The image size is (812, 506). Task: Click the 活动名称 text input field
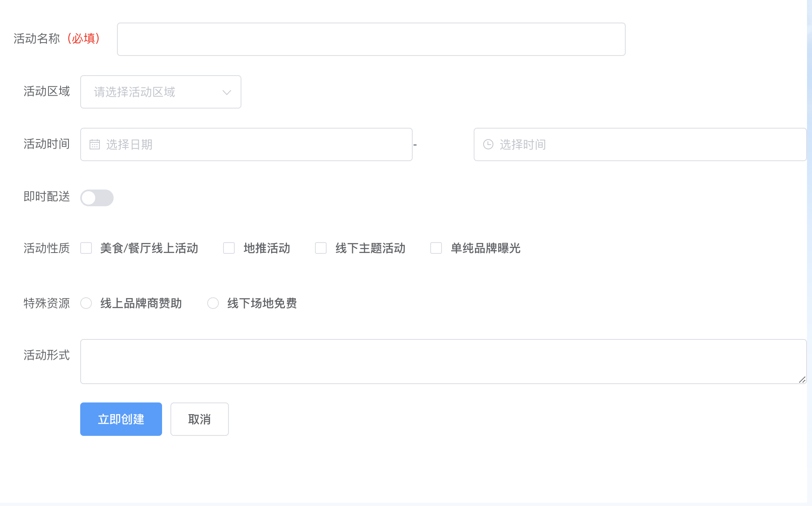(x=371, y=39)
